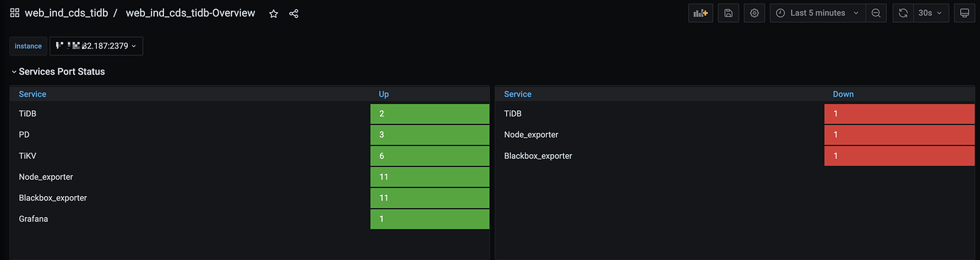Open the Last 5 minutes time picker

pyautogui.click(x=818, y=13)
